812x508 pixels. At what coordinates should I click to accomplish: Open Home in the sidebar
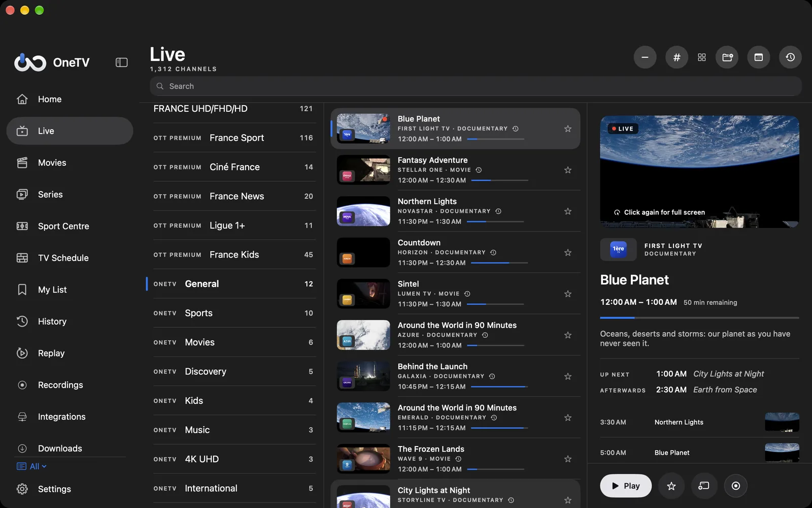coord(70,99)
